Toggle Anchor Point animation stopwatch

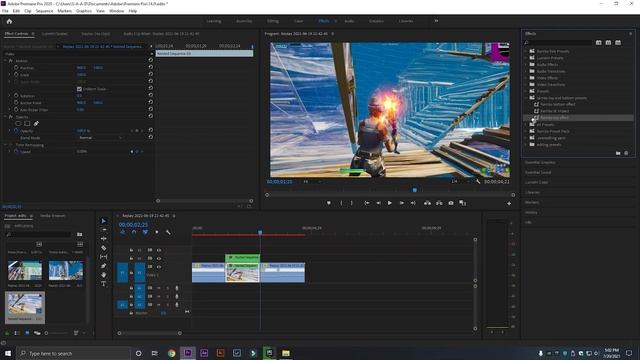(x=16, y=102)
